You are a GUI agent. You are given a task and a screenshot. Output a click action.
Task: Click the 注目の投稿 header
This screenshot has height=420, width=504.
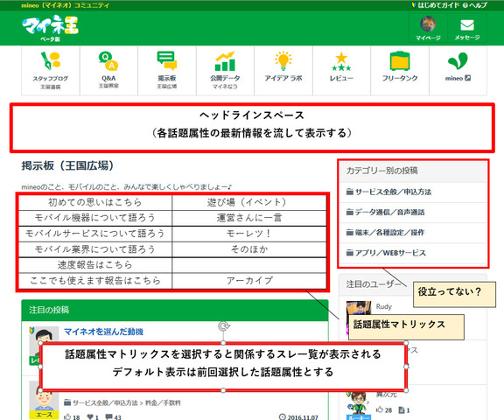[49, 310]
